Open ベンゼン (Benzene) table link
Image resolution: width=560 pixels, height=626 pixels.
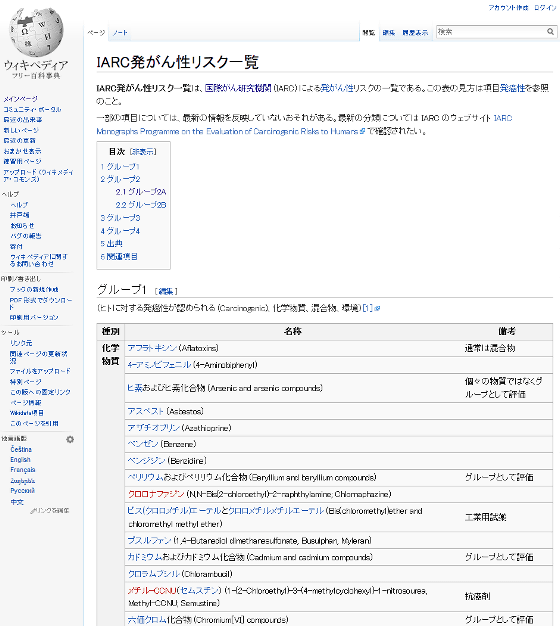(x=143, y=444)
